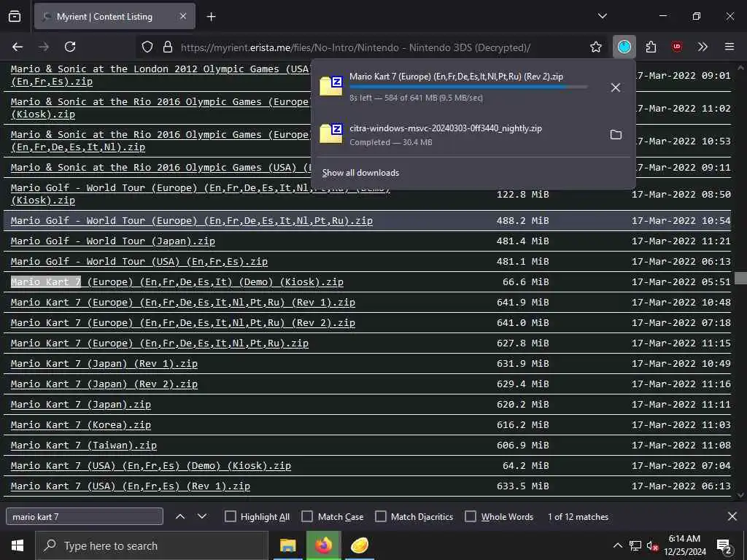Open Mario Golf World Tour (Japan).zip link
The width and height of the screenshot is (747, 560).
113,241
